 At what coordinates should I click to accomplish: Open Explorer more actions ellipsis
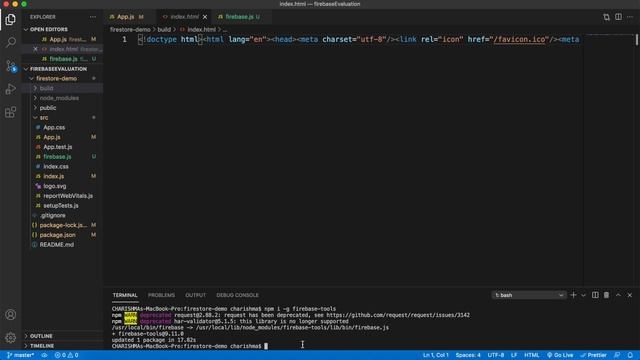93,17
